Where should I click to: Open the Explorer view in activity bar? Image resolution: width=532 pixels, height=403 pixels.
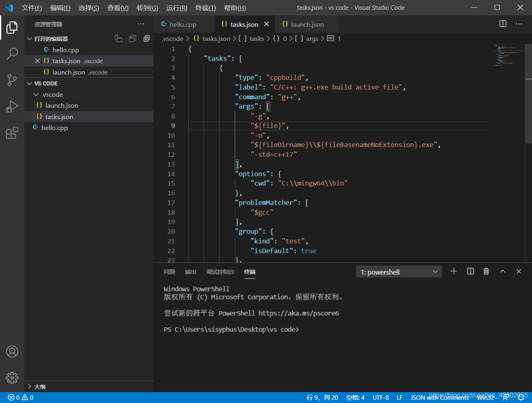tap(12, 28)
